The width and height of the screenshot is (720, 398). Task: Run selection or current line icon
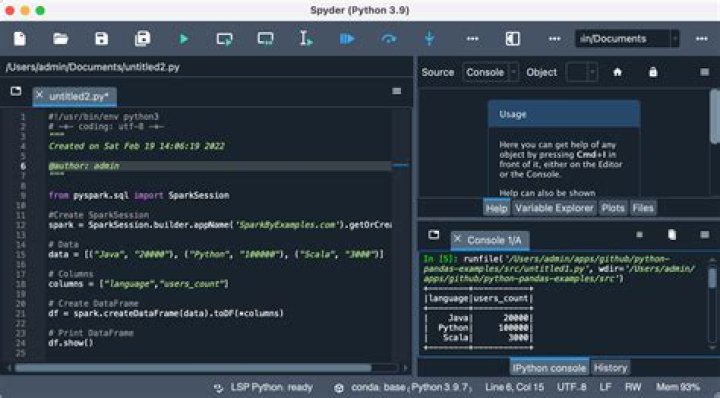point(305,39)
